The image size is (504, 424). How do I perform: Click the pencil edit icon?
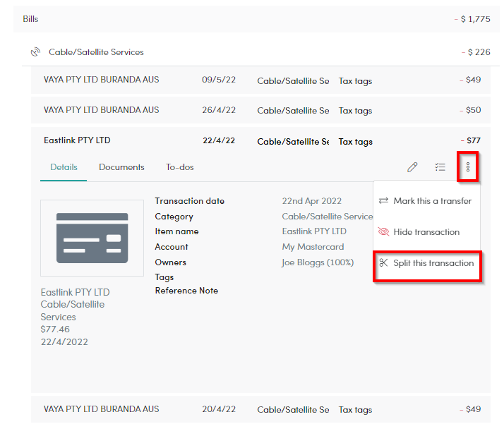(x=412, y=167)
